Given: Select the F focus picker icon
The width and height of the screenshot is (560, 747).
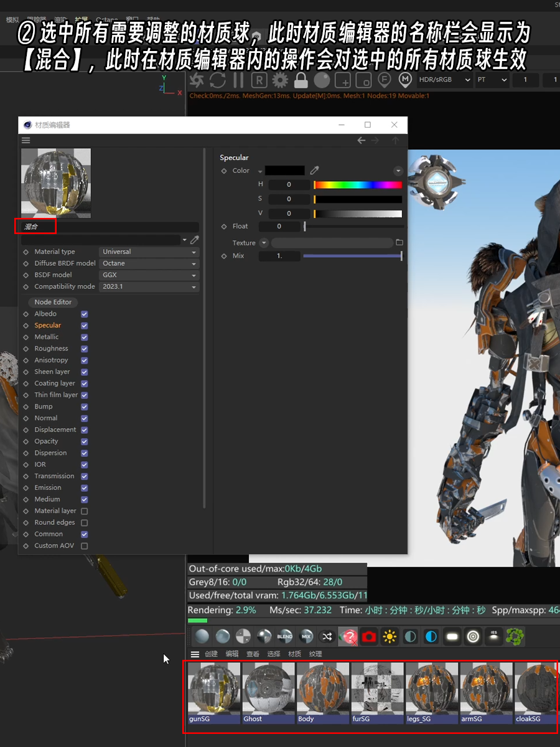Looking at the screenshot, I should tap(385, 80).
